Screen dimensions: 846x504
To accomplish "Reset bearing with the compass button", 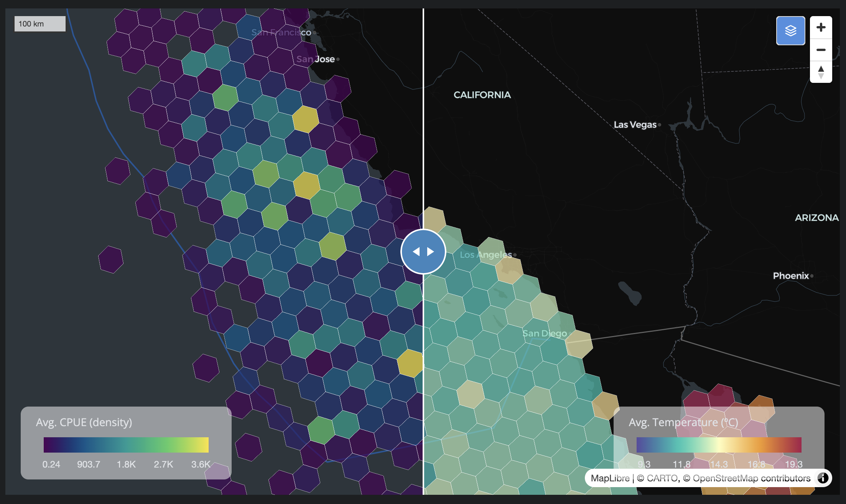I will 821,72.
